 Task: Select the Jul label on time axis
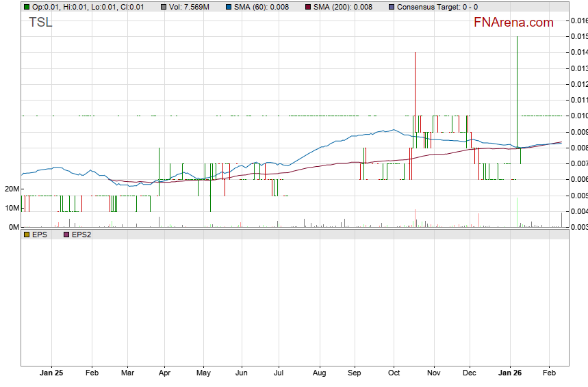279,373
